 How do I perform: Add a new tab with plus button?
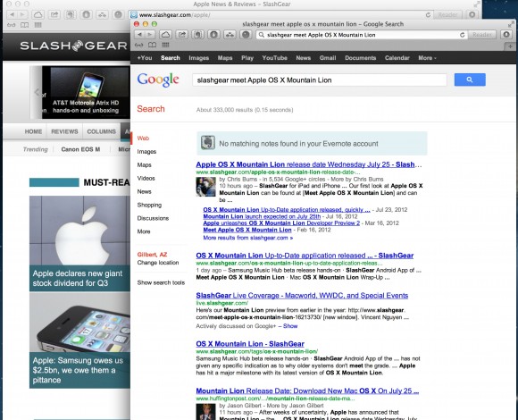coord(510,46)
